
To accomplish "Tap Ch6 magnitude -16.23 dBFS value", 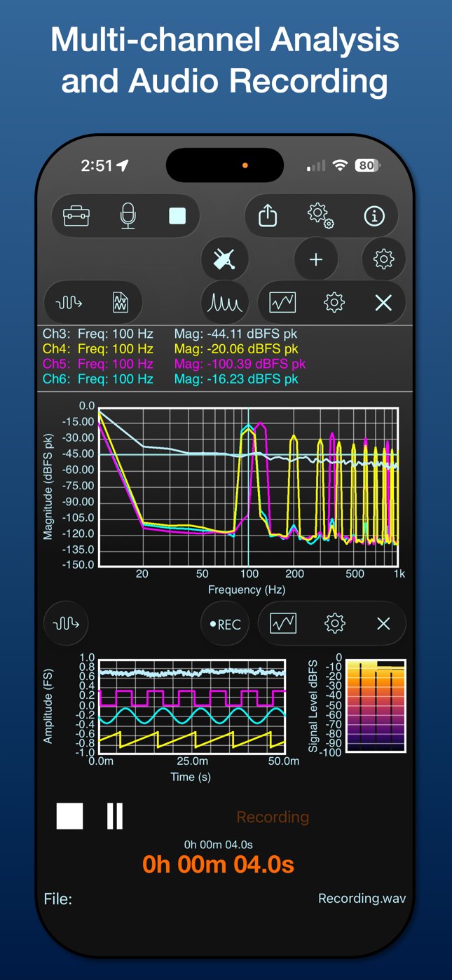I will tap(236, 379).
